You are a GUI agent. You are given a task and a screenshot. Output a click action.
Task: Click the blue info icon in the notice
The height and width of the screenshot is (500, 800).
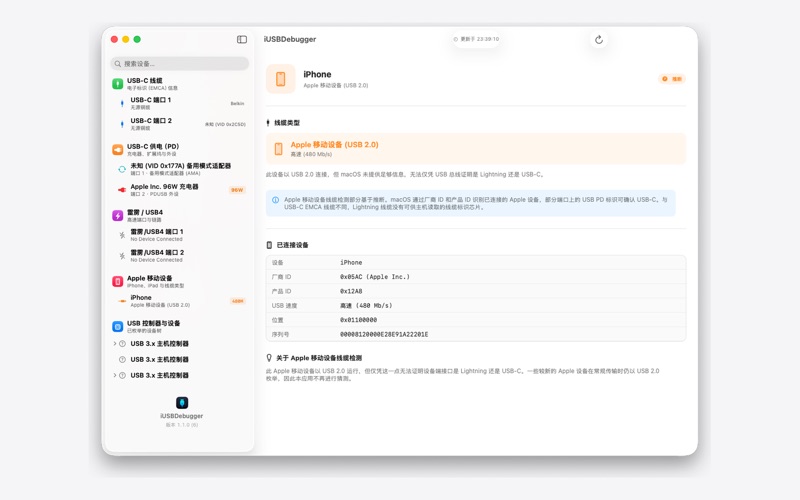[x=276, y=200]
